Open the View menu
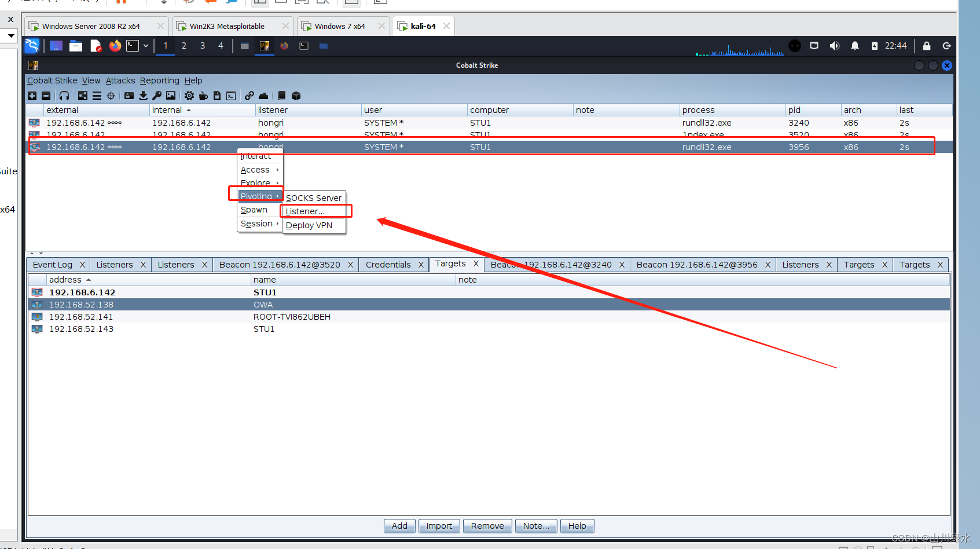The image size is (980, 549). pos(91,80)
